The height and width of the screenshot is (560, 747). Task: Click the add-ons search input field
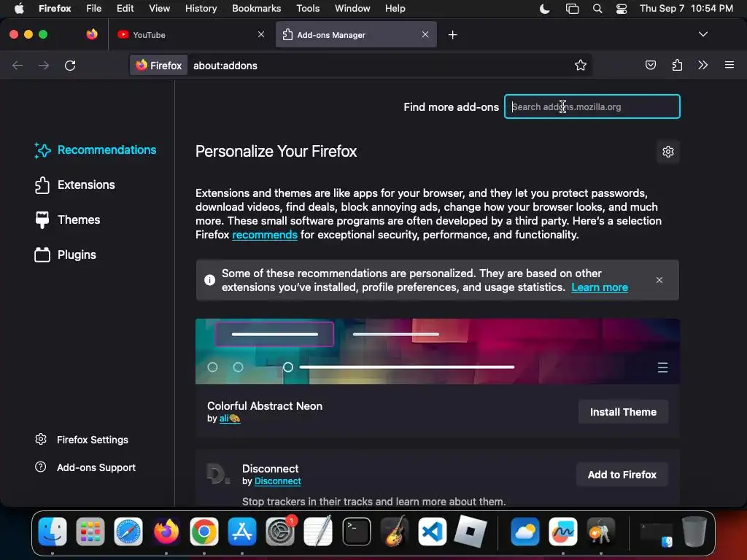click(x=592, y=106)
